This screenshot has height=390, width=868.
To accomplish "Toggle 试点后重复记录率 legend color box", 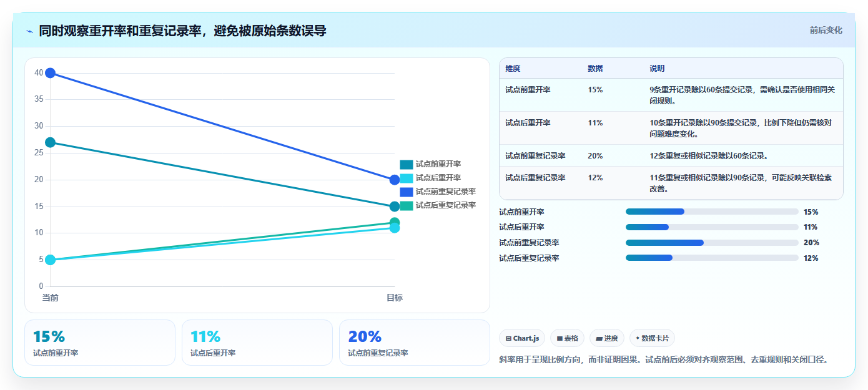I will pos(407,205).
